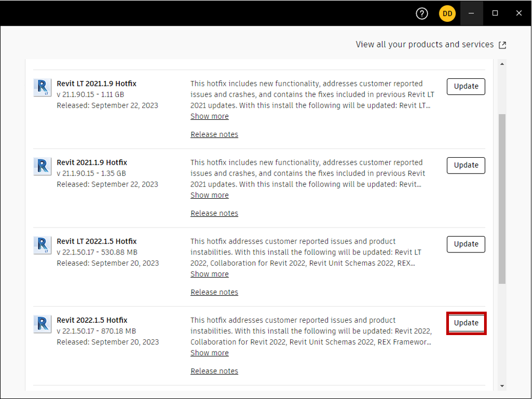Click the vertical scrollbar thumb

click(x=502, y=199)
